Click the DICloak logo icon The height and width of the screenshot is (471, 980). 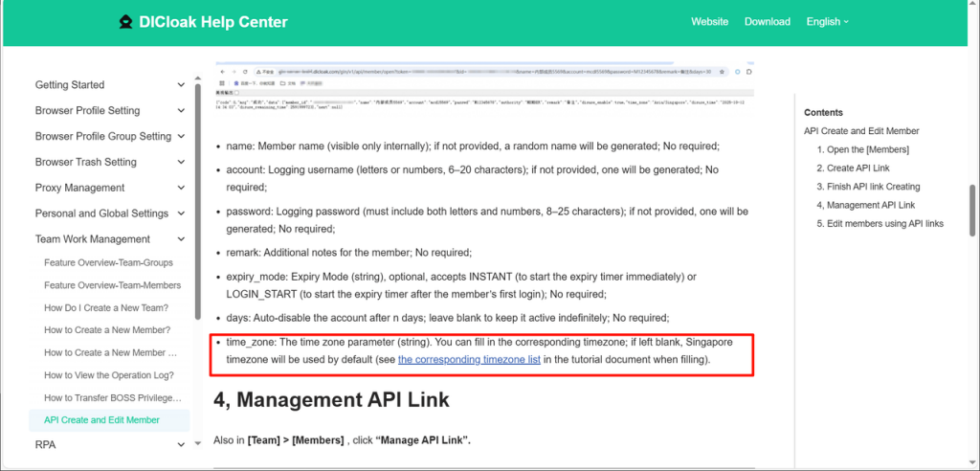pos(125,22)
